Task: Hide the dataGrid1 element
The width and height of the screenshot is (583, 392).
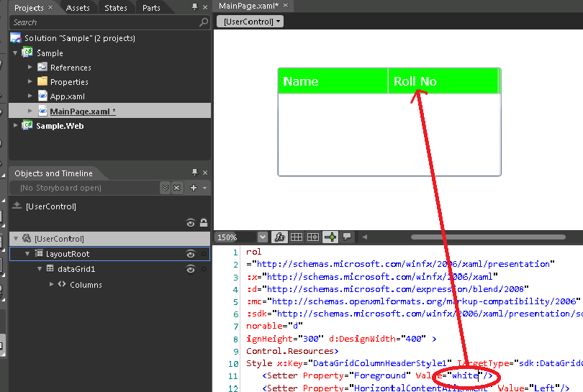Action: pyautogui.click(x=191, y=270)
